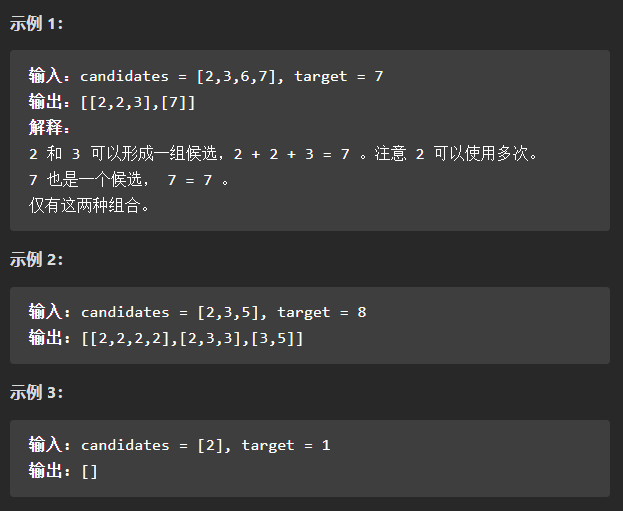Click the 示例 2 heading
This screenshot has width=623, height=511.
pyautogui.click(x=36, y=260)
